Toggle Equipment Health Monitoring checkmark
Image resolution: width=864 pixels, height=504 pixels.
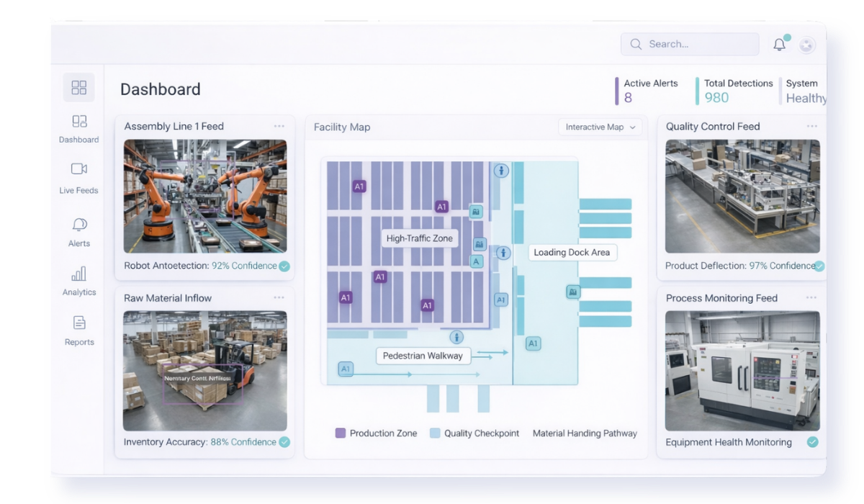point(812,442)
